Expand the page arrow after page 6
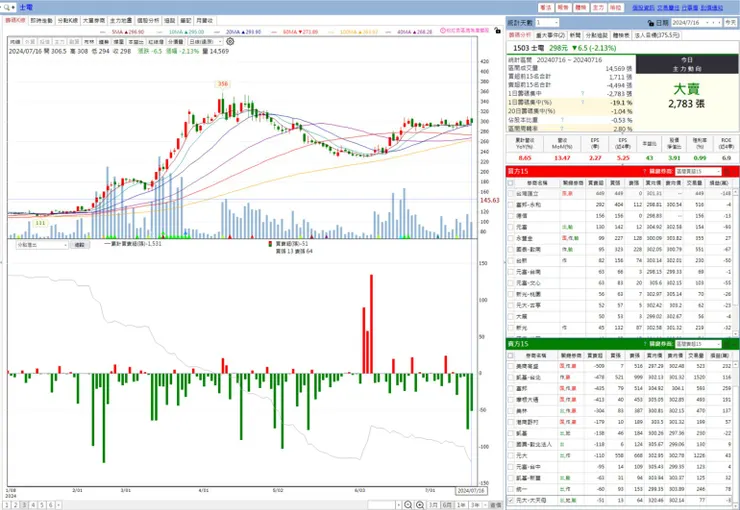Image resolution: width=740 pixels, height=510 pixels. (59, 505)
